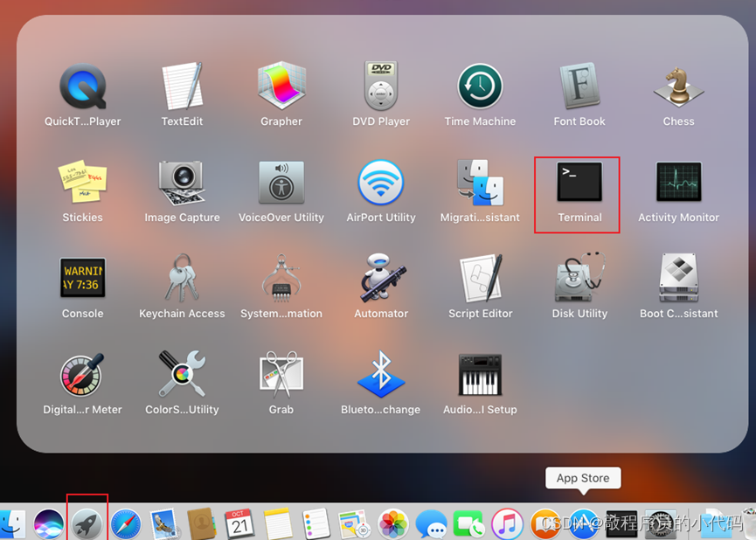Open Boot Camp Assistant
The image size is (756, 540).
(x=679, y=278)
